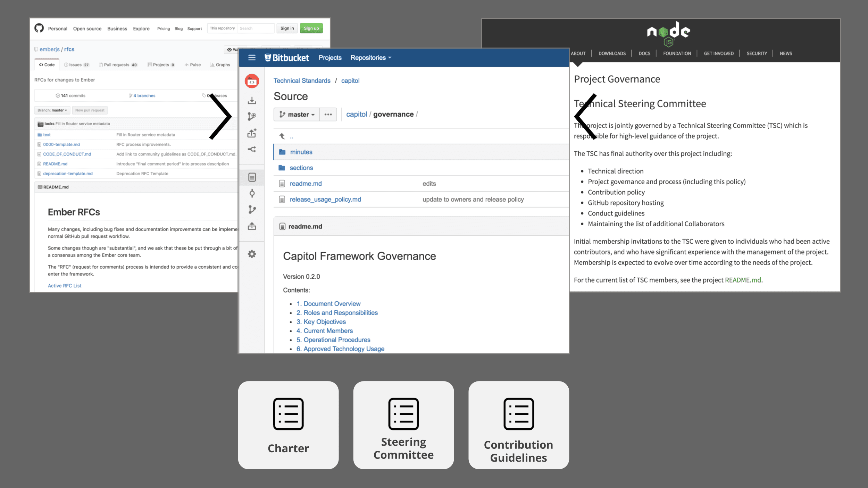This screenshot has height=488, width=868.
Task: Open the 4. Current Members link
Action: point(324,331)
